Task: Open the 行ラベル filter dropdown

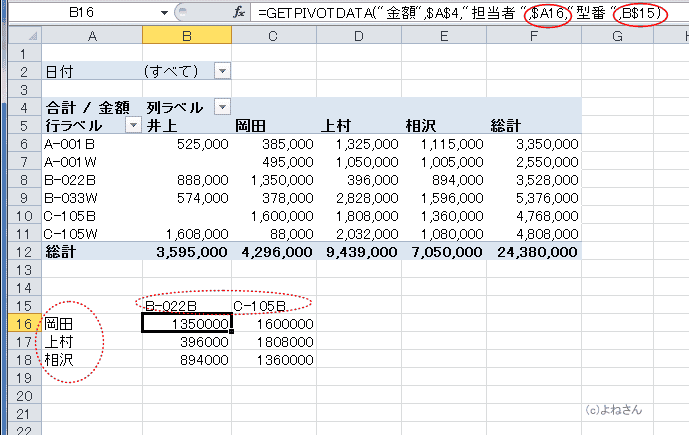Action: tap(133, 125)
